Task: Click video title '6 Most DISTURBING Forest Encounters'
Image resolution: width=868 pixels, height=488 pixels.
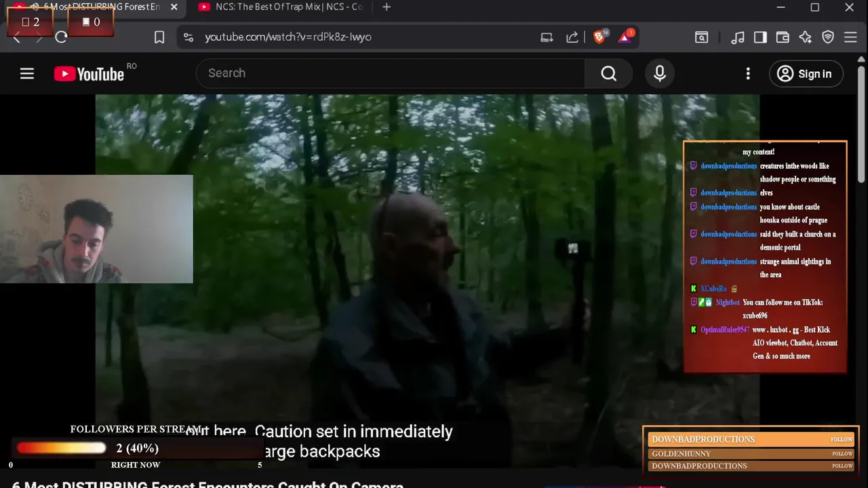Action: [208, 484]
